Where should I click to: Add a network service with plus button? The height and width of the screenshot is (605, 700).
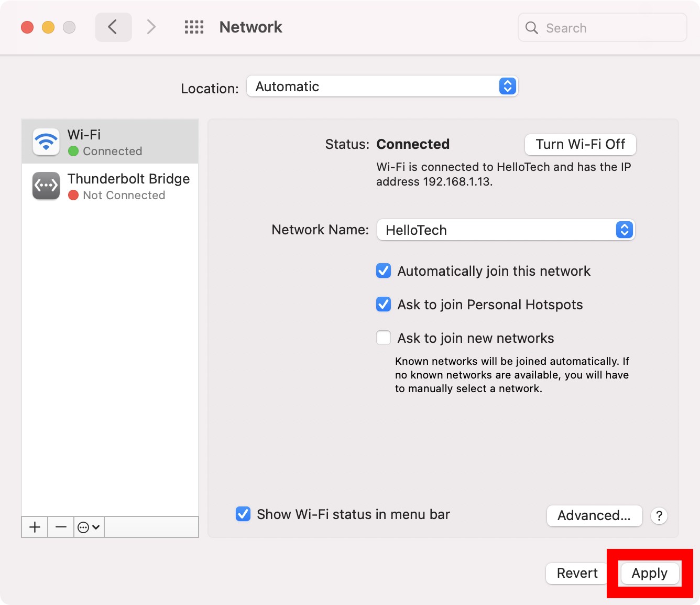click(x=35, y=527)
